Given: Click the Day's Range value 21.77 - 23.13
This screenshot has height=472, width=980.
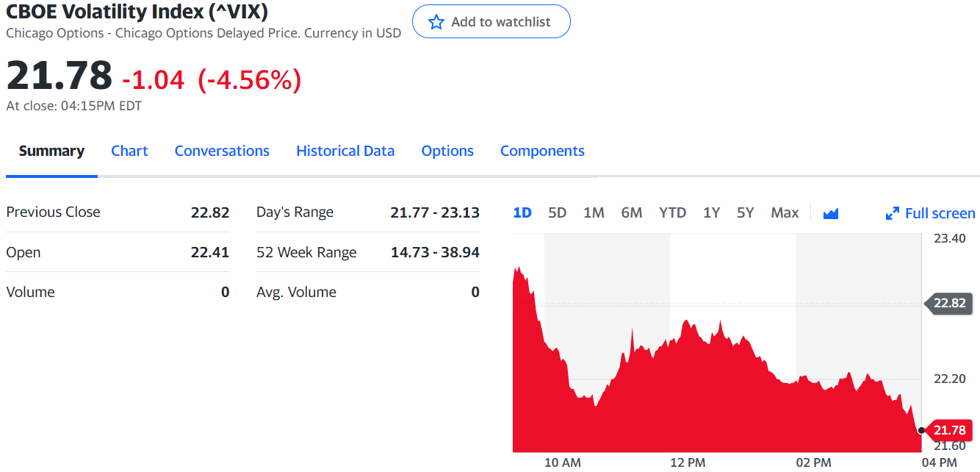Looking at the screenshot, I should click(435, 212).
